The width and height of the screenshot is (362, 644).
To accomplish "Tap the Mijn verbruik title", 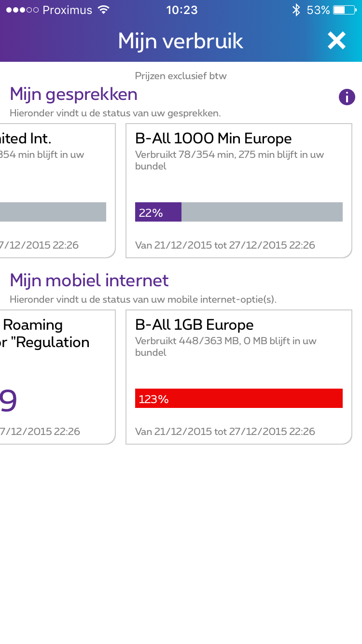I will point(181,41).
